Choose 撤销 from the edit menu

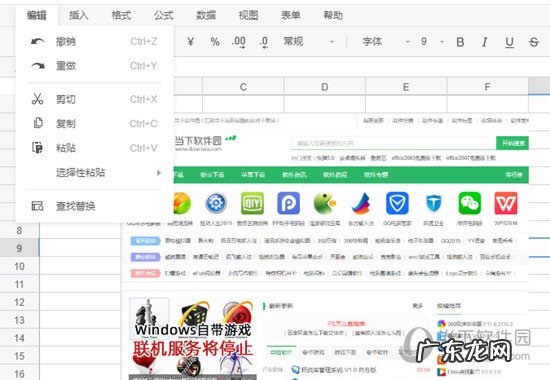(x=94, y=41)
